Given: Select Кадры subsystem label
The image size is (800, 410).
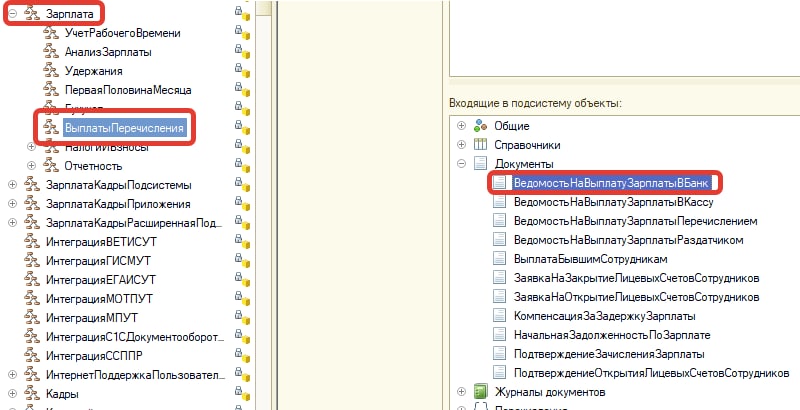Looking at the screenshot, I should 62,394.
